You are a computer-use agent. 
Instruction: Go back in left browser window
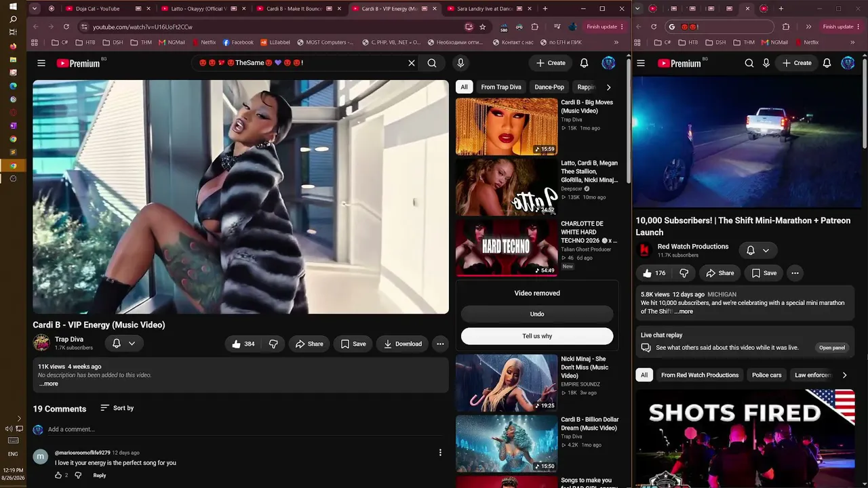[35, 26]
